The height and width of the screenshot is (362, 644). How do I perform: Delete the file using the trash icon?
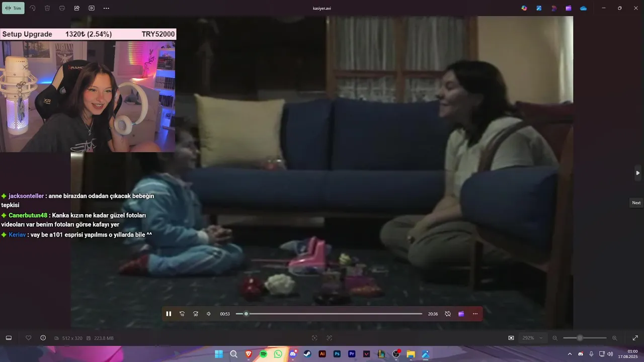tap(47, 8)
